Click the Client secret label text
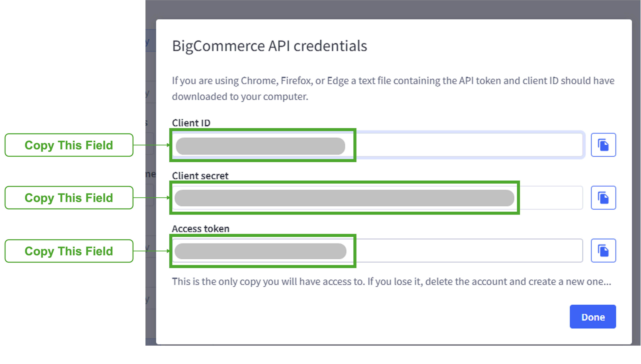The width and height of the screenshot is (641, 364). [x=200, y=175]
